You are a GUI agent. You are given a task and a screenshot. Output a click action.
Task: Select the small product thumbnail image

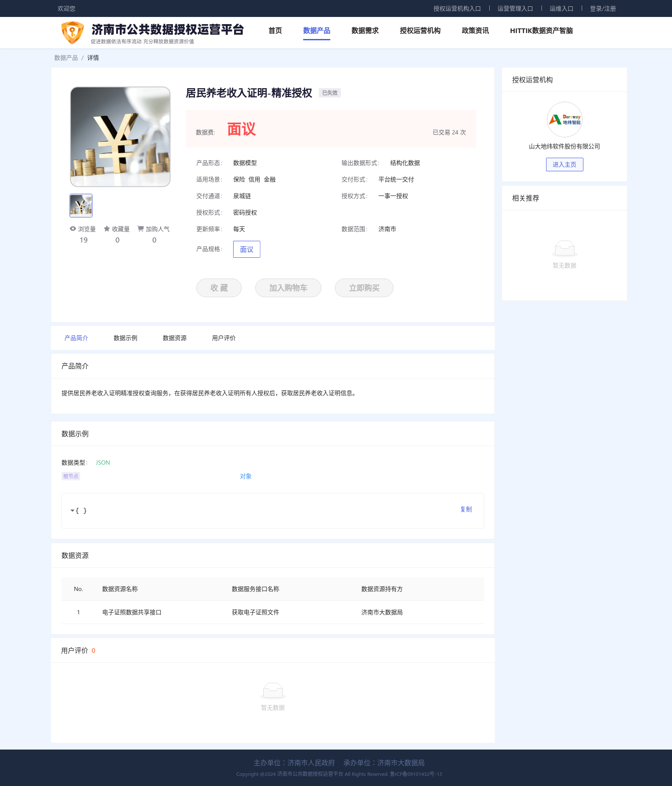(81, 206)
